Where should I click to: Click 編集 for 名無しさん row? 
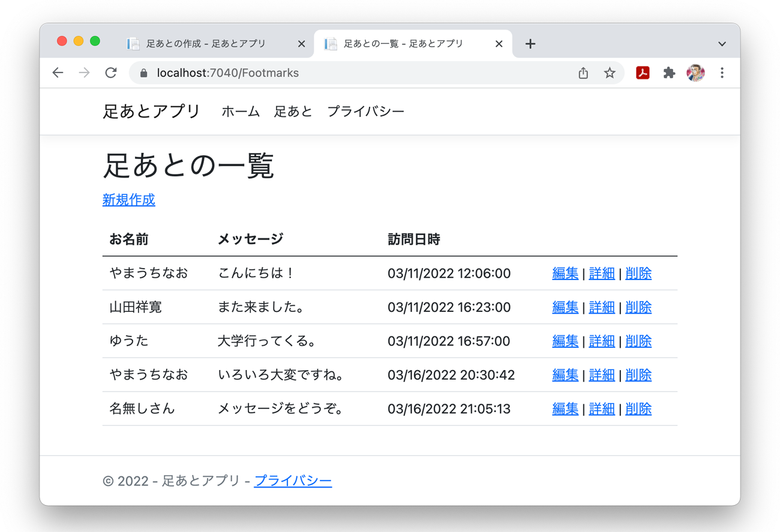(x=565, y=409)
